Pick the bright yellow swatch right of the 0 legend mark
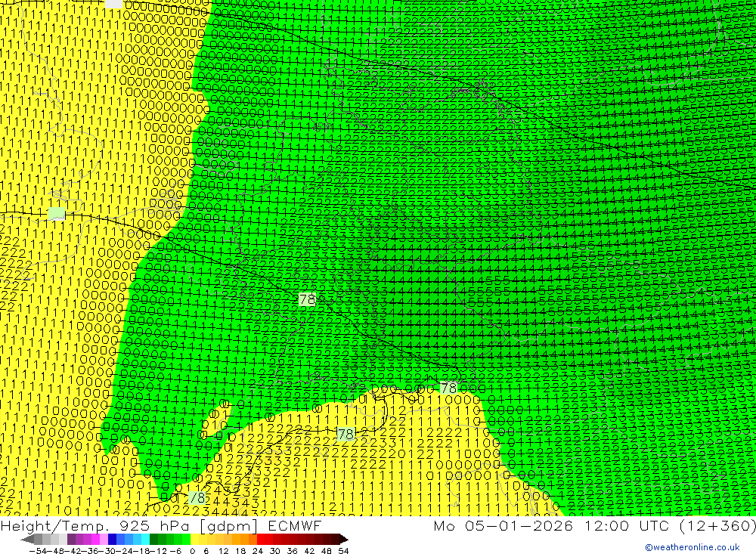The image size is (756, 554). pyautogui.click(x=194, y=539)
